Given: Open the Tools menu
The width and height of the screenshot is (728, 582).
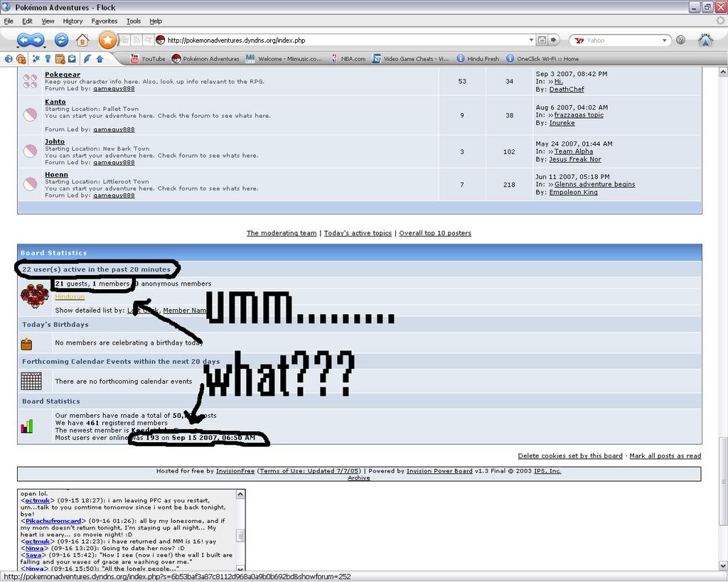Looking at the screenshot, I should pyautogui.click(x=133, y=21).
